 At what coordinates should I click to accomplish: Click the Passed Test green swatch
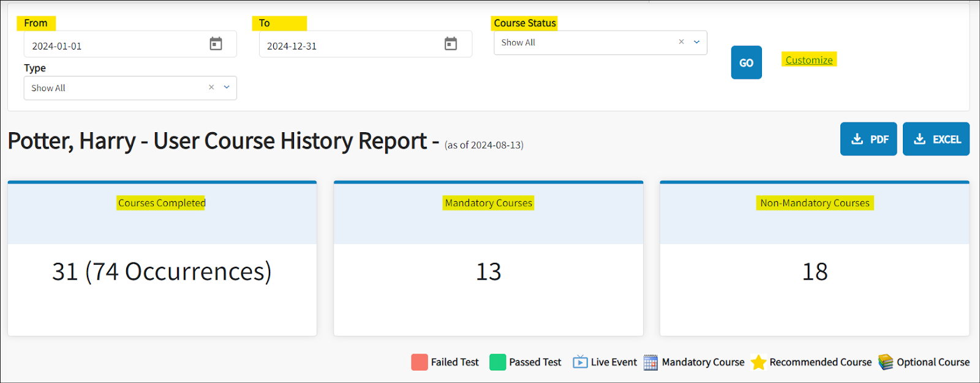click(498, 362)
